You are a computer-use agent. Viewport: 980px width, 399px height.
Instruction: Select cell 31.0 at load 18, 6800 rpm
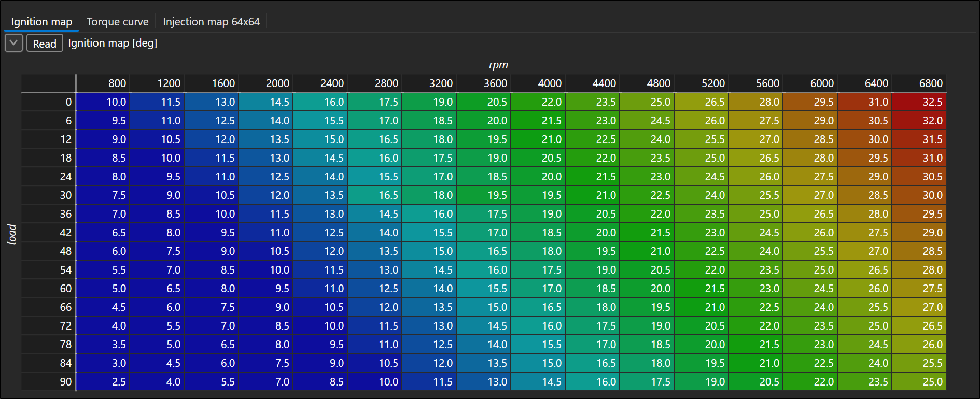coord(919,158)
